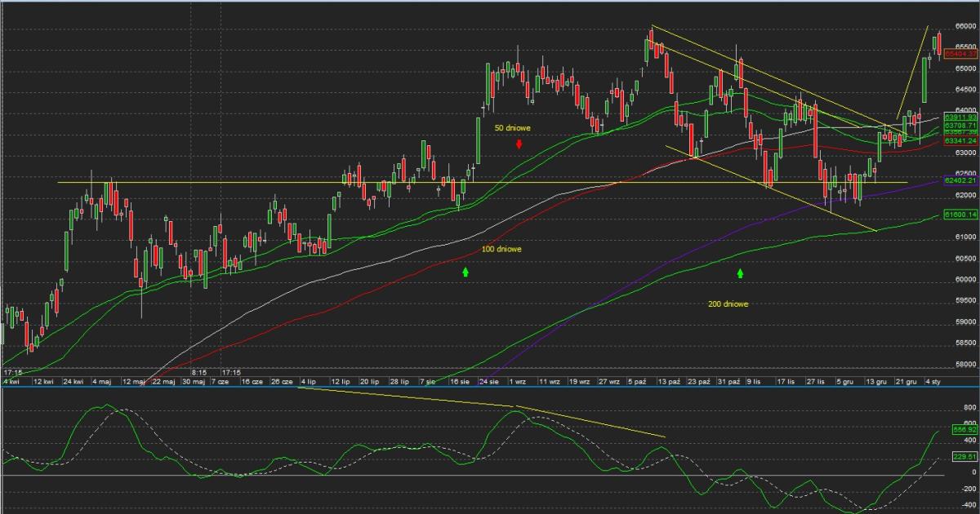Click the 58000 level on price scale
The image size is (980, 514).
pos(966,364)
